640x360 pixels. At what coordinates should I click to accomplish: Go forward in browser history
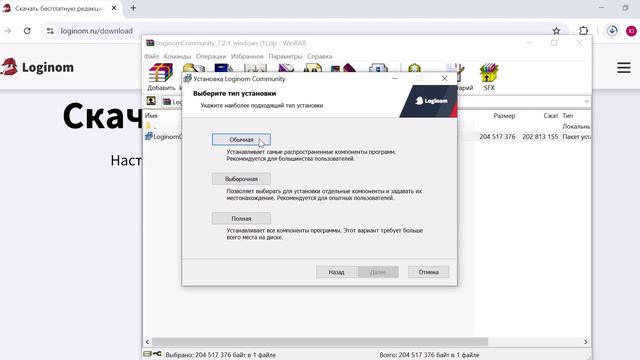click(7, 31)
